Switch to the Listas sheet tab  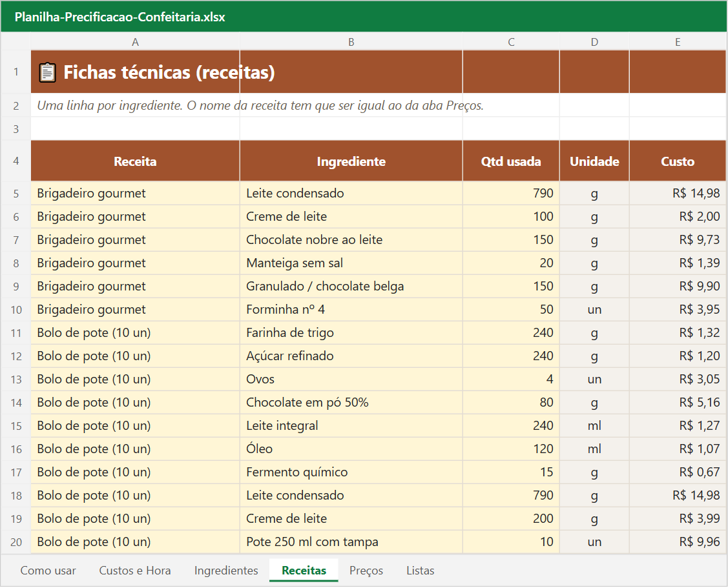(420, 571)
